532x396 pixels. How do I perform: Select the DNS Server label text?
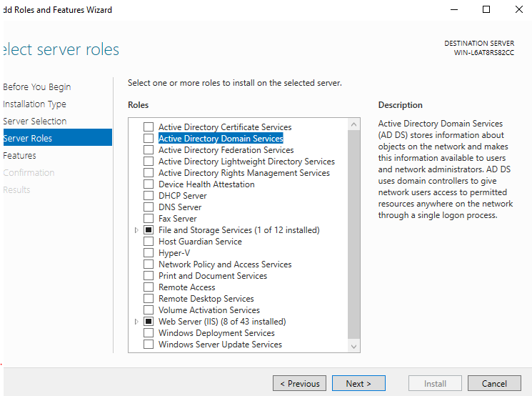pyautogui.click(x=180, y=207)
